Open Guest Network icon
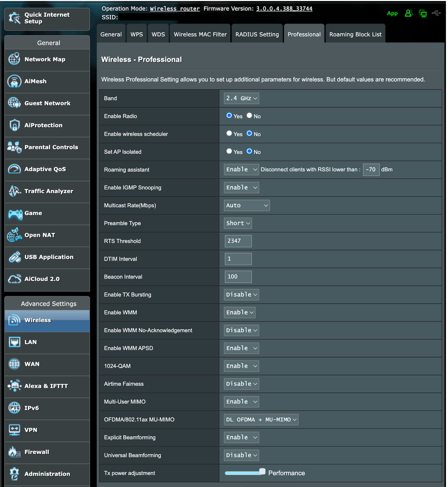This screenshot has height=487, width=448. 14,103
